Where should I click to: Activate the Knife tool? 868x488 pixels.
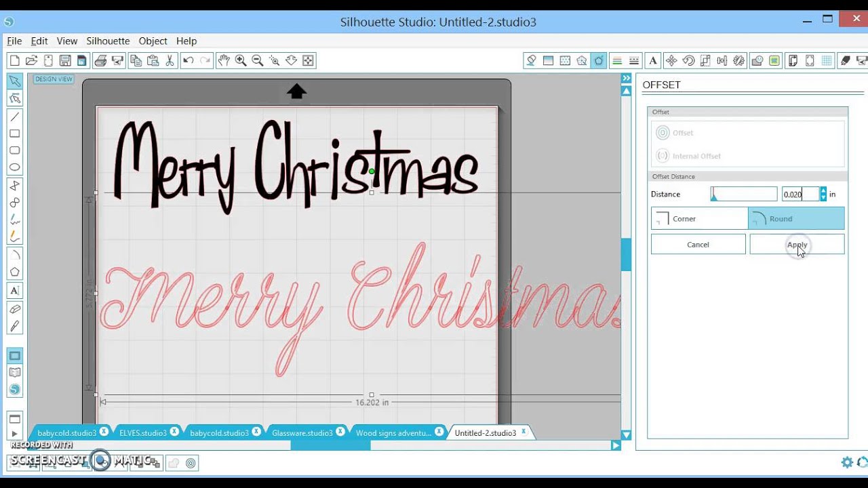[14, 326]
